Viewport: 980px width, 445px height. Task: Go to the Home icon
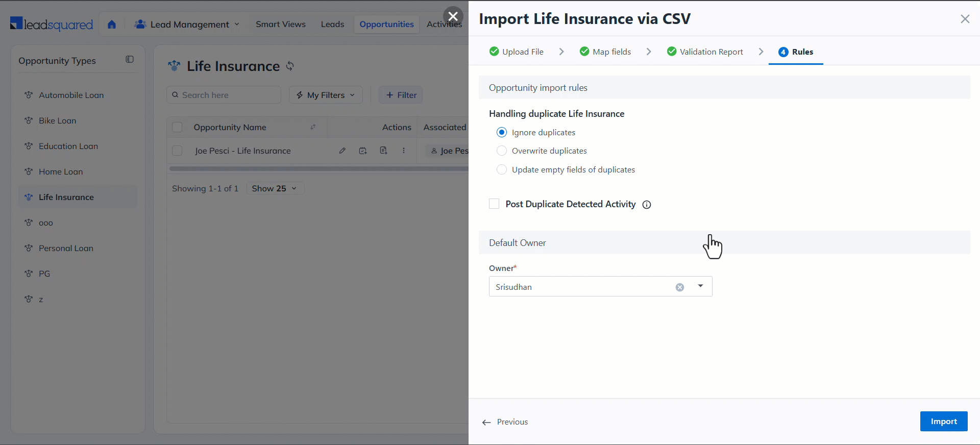point(112,24)
